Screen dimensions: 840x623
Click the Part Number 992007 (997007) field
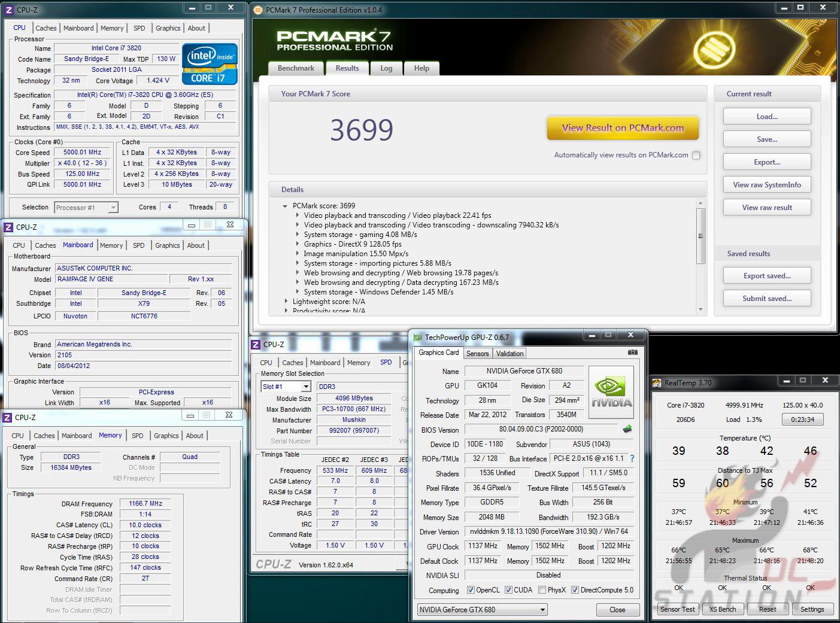click(x=354, y=431)
